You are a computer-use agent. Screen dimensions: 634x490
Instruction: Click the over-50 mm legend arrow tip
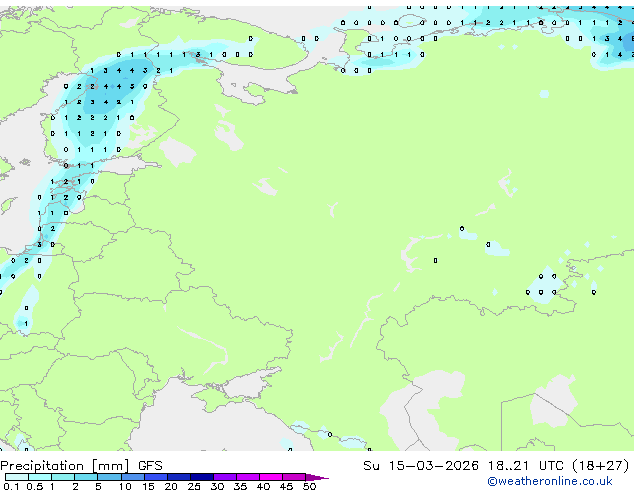coord(317,477)
